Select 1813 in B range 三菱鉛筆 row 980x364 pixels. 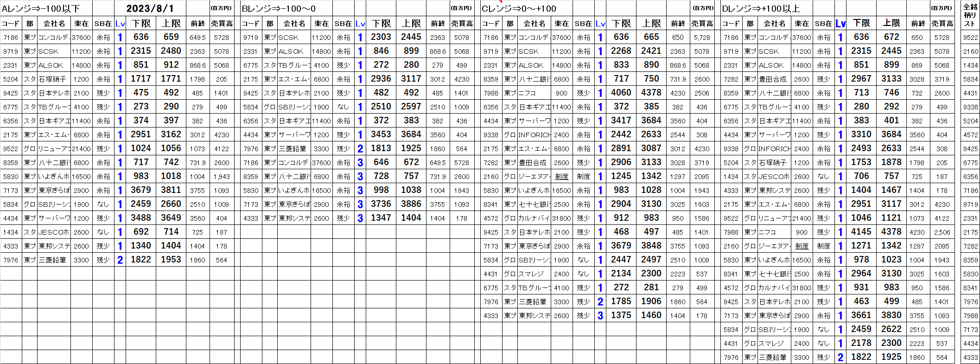381,148
